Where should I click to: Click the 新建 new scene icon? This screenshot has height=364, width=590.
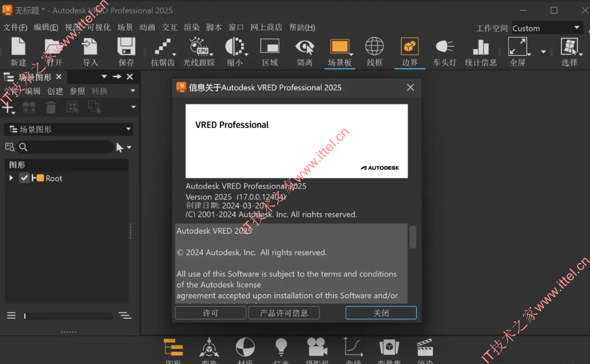coord(18,46)
